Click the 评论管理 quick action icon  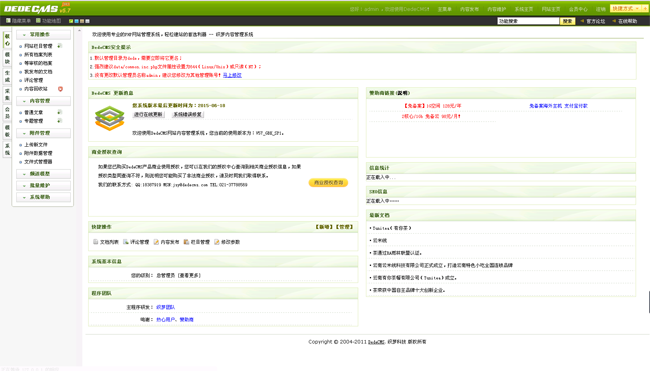click(x=126, y=242)
